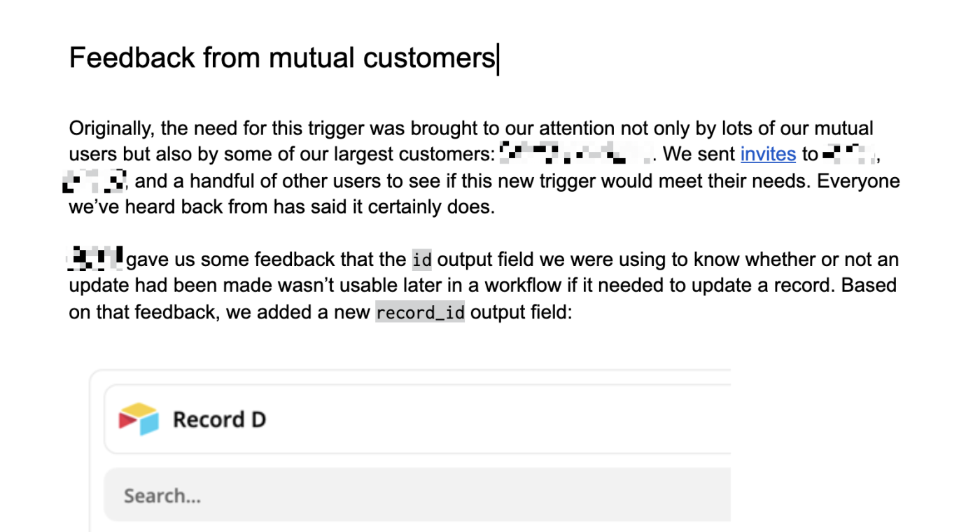This screenshot has height=532, width=980.
Task: Place cursor after 'customers' in the heading
Action: [496, 58]
